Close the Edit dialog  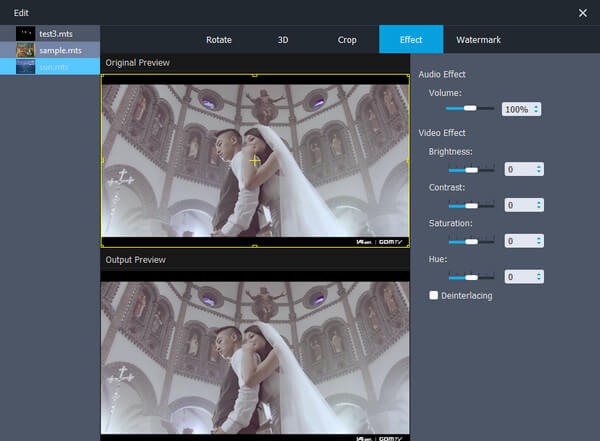pos(582,13)
